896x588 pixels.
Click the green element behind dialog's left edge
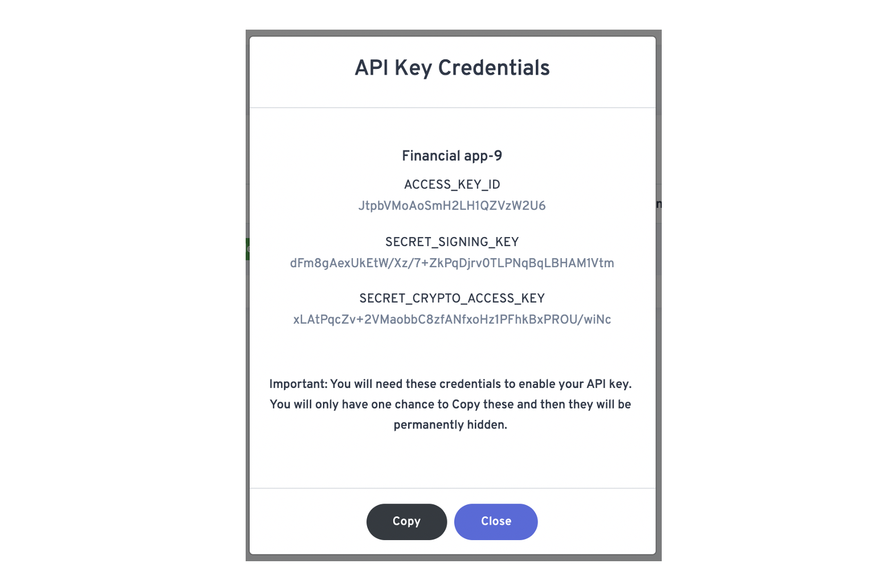(x=247, y=249)
